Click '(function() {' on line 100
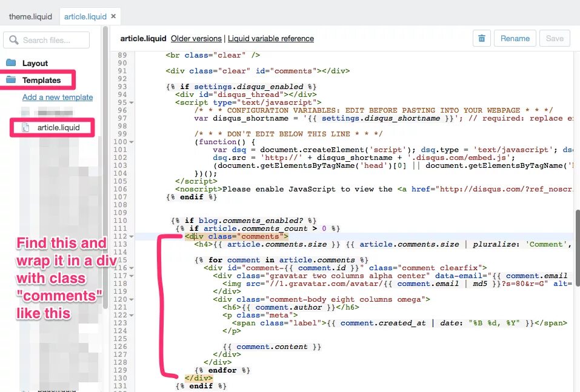The height and width of the screenshot is (392, 580). click(x=224, y=142)
